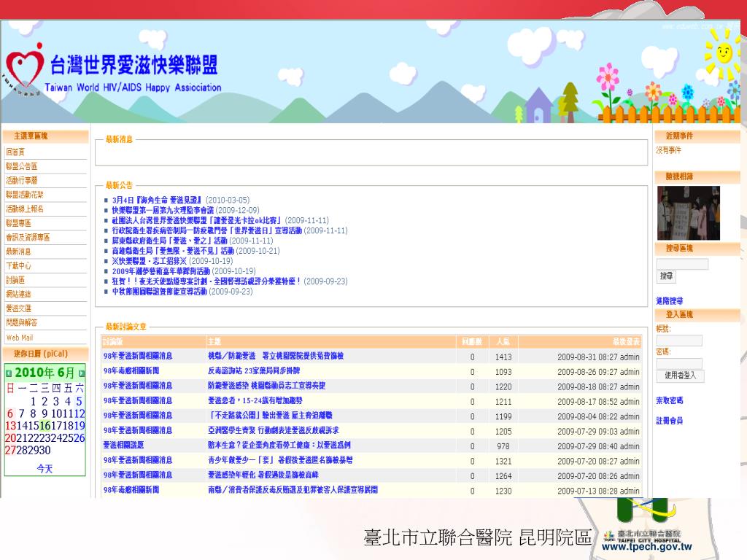Image resolution: width=747 pixels, height=560 pixels.
Task: Open 聯盟公告區 in the main menu
Action: point(22,166)
